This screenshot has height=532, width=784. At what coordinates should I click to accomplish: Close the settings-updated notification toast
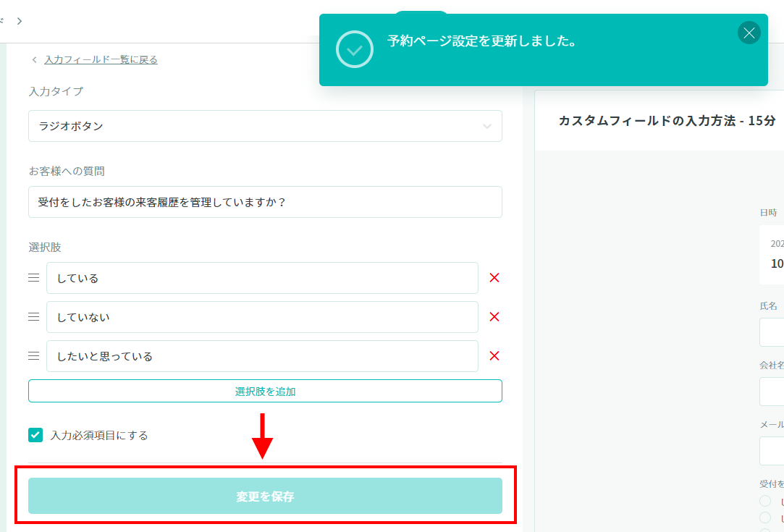click(x=749, y=33)
